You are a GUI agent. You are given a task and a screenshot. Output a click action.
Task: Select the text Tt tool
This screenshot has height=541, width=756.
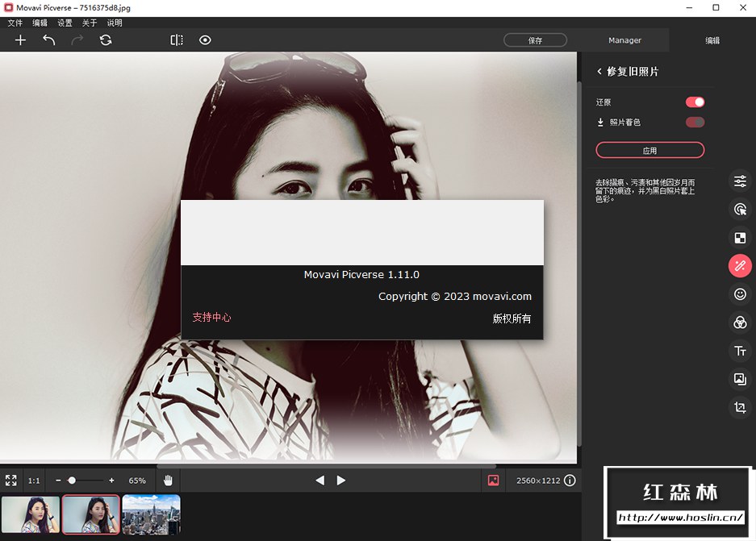740,351
